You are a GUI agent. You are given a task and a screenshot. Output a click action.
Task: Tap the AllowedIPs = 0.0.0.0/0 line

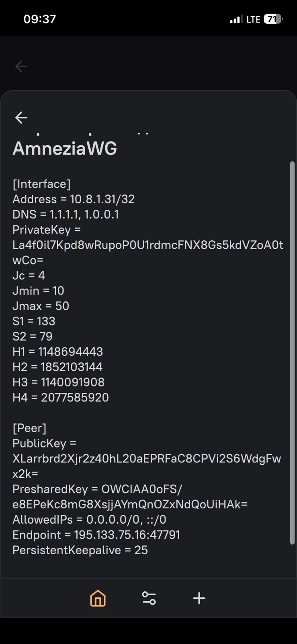[89, 520]
